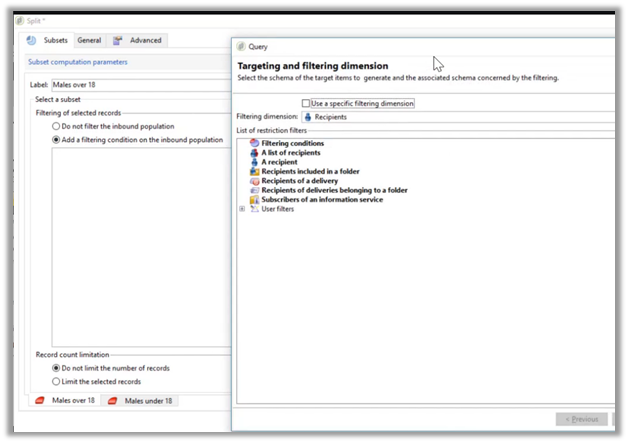628x443 pixels.
Task: Expand the User filters tree node
Action: coord(241,209)
